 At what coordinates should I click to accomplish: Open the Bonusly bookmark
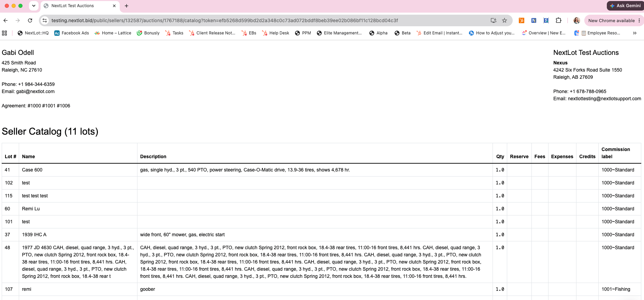click(148, 33)
